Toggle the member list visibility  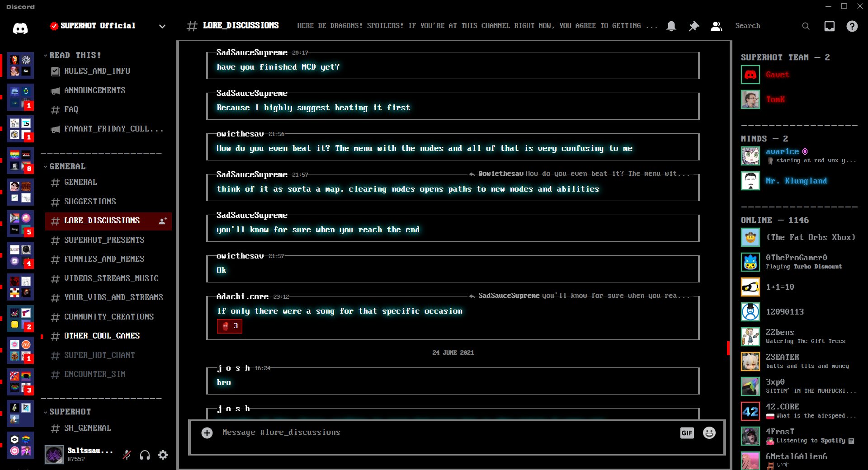coord(716,26)
